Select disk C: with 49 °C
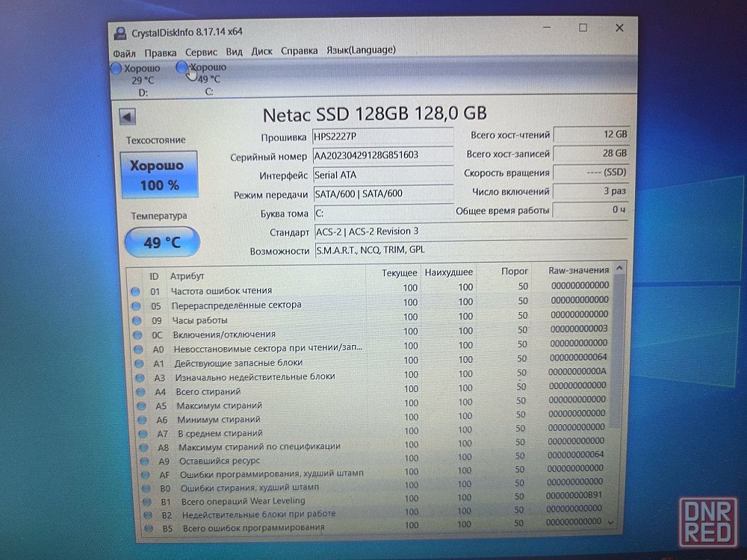 pos(202,79)
